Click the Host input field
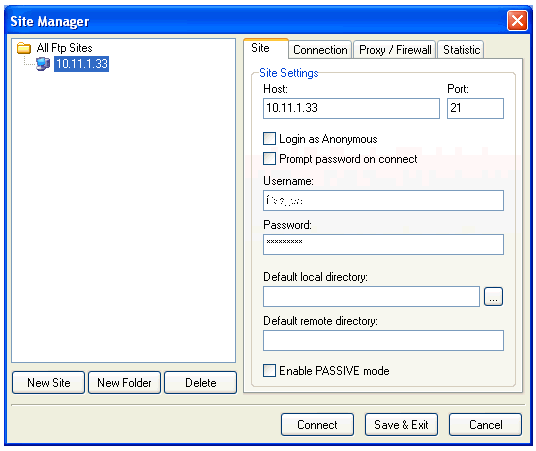Screen dimensions: 536x451 pyautogui.click(x=351, y=108)
